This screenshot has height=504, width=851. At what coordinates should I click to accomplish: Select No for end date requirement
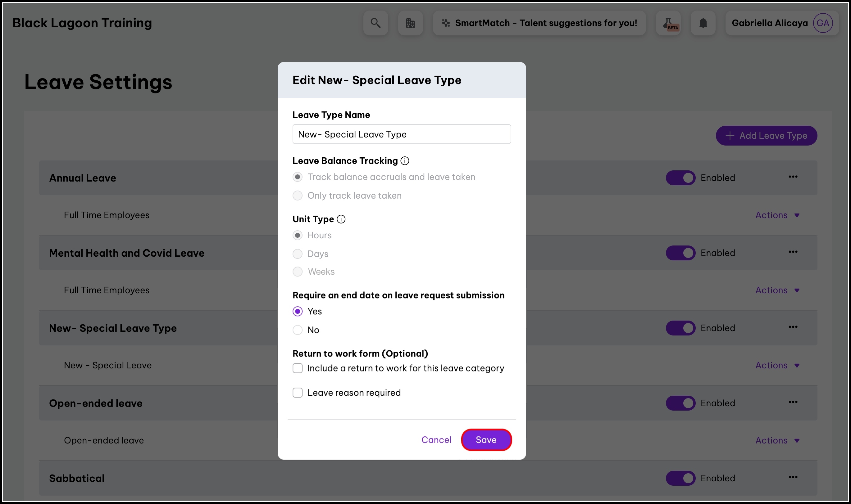[x=297, y=330]
